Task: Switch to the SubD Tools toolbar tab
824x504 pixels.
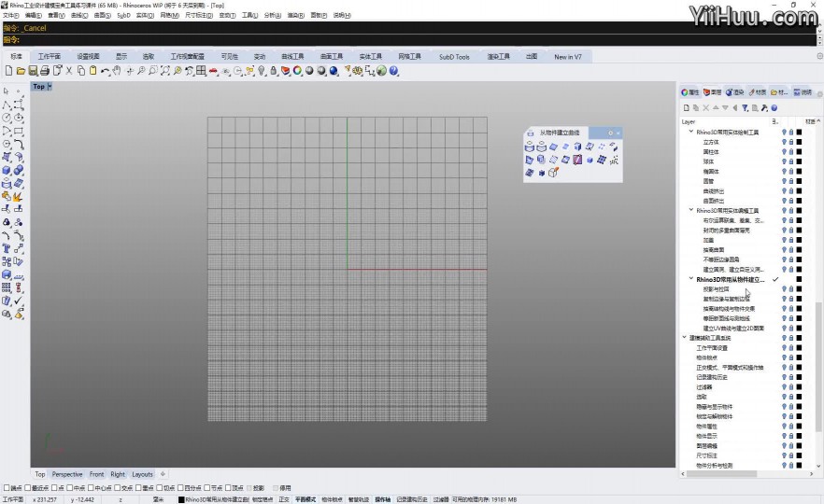Action: coord(454,56)
